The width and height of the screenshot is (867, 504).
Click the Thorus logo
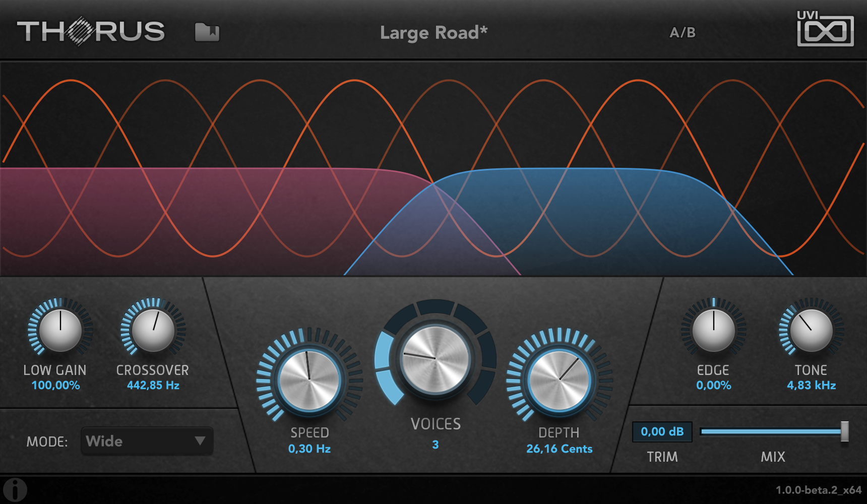pyautogui.click(x=91, y=31)
